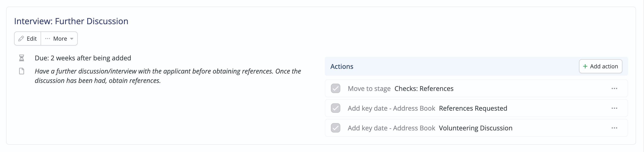Click the document description icon
The height and width of the screenshot is (152, 644).
(22, 71)
